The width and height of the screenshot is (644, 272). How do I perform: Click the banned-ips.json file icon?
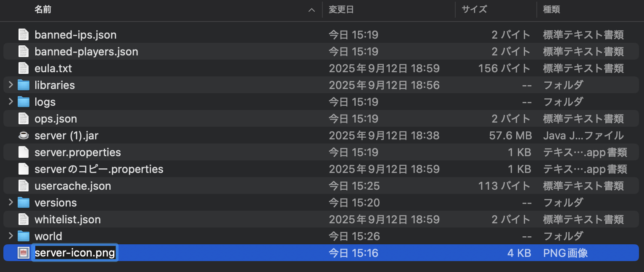pyautogui.click(x=24, y=35)
